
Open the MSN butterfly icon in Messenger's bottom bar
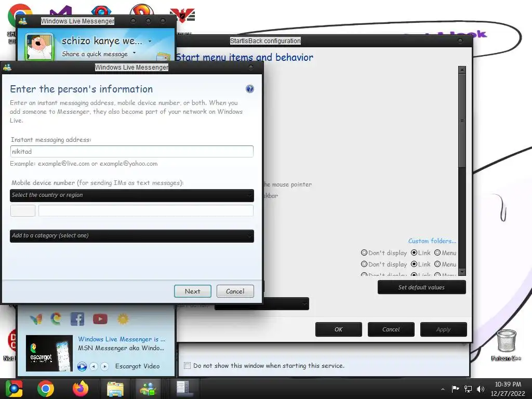[36, 319]
